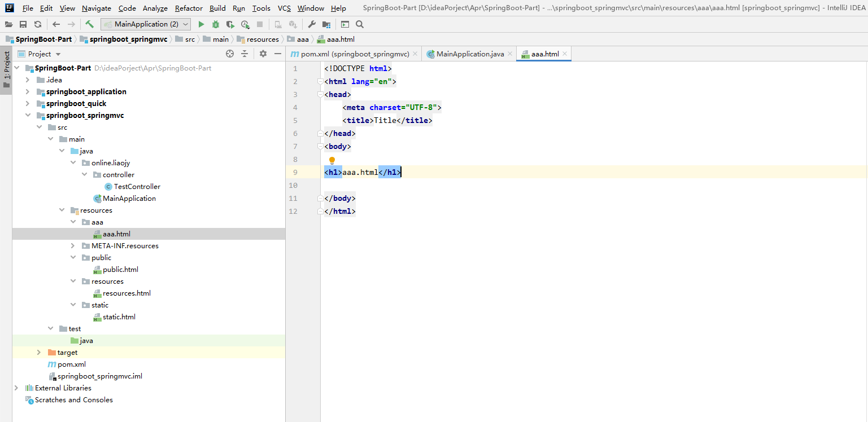Viewport: 868px width, 422px height.
Task: Collapse the body tag fold marker on line 7
Action: [x=320, y=147]
